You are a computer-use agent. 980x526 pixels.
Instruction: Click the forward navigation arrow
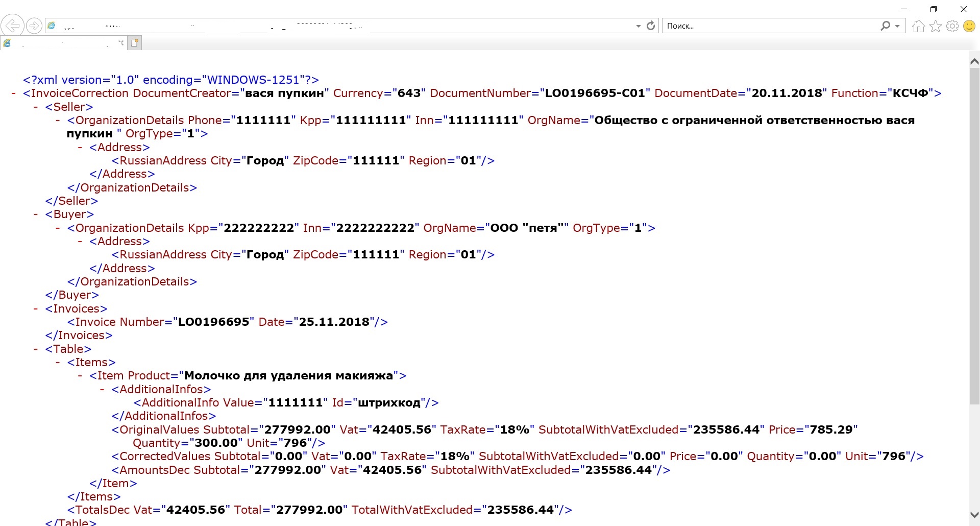coord(33,26)
